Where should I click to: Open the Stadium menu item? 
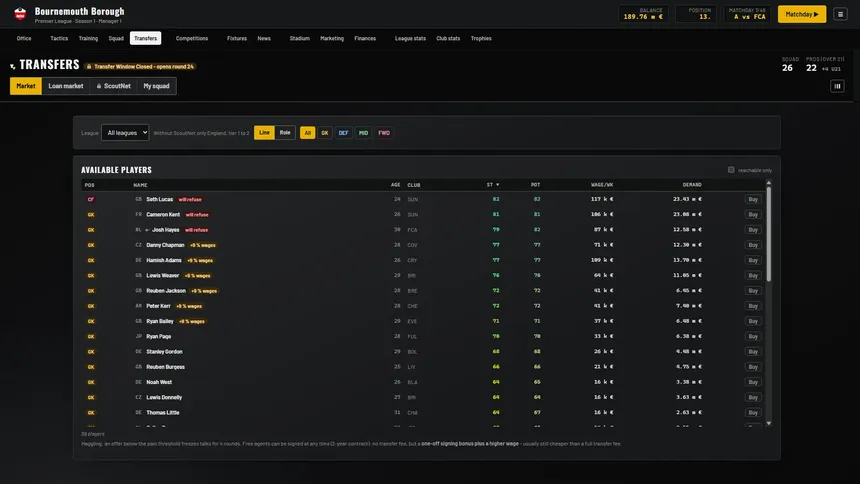tap(300, 38)
